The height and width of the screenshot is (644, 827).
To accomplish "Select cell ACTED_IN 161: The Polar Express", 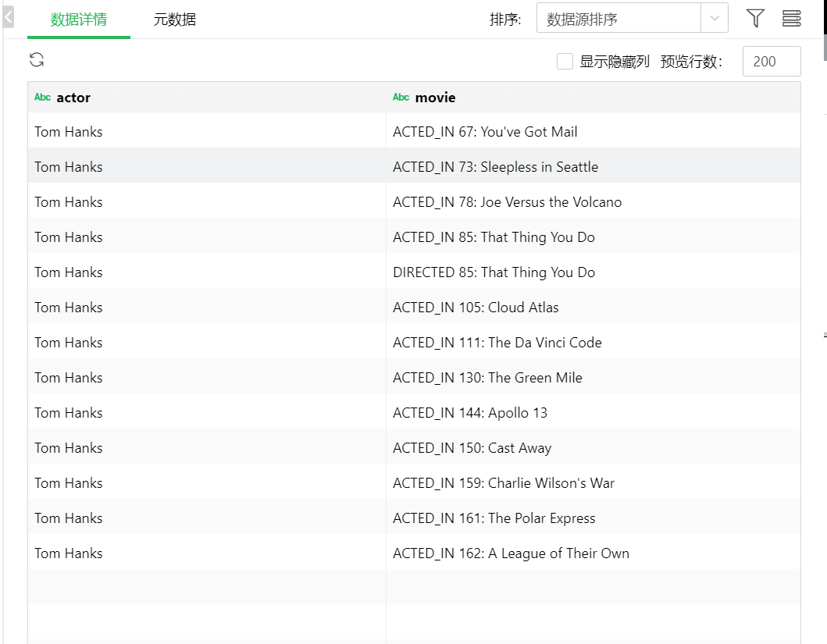I will point(594,518).
